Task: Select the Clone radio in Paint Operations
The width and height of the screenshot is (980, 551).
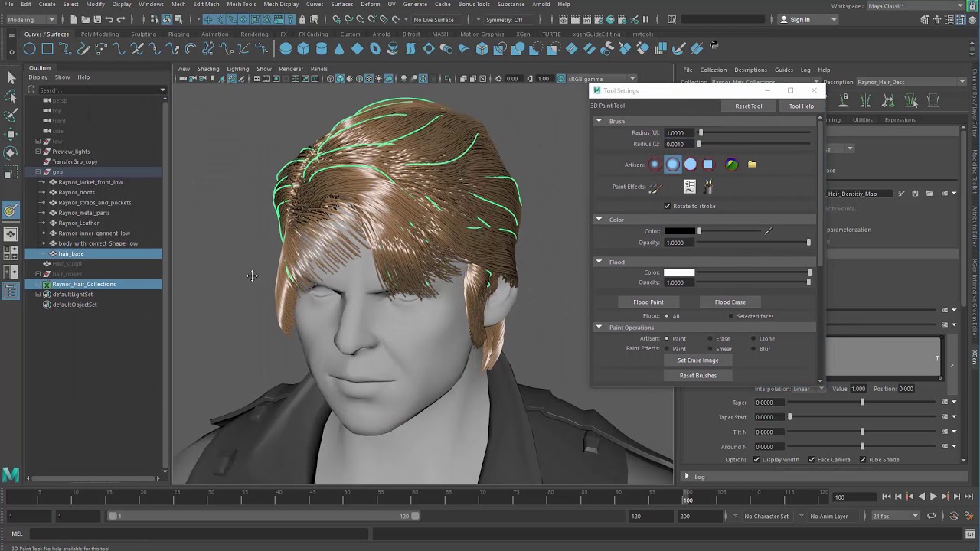Action: click(x=753, y=338)
